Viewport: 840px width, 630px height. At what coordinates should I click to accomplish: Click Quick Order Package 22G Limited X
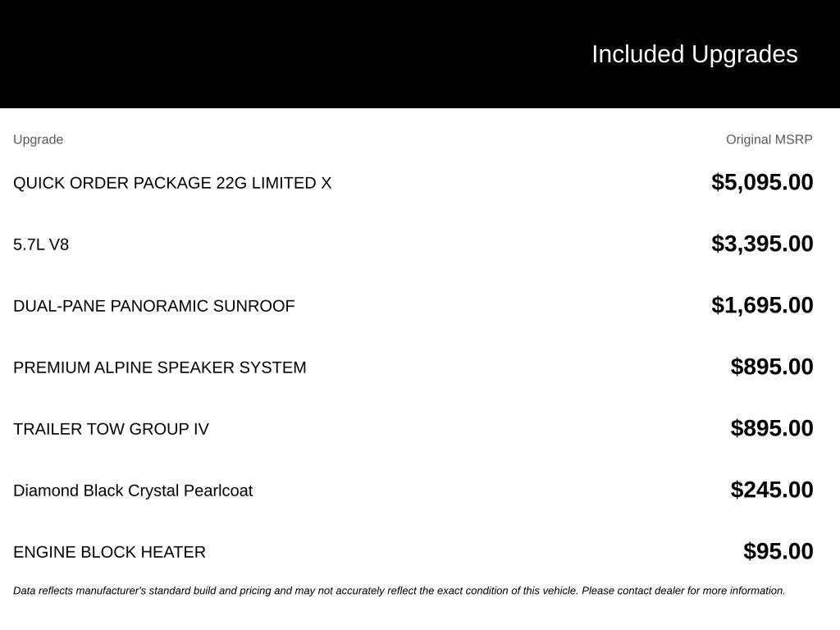pos(172,183)
